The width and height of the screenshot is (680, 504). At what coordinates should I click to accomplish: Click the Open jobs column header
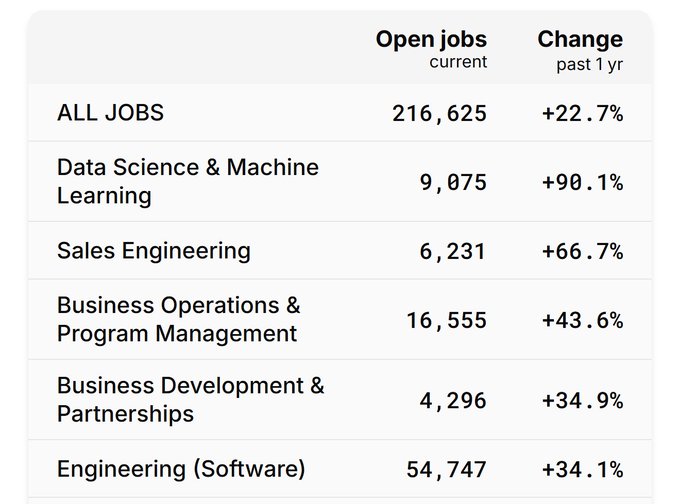[431, 40]
